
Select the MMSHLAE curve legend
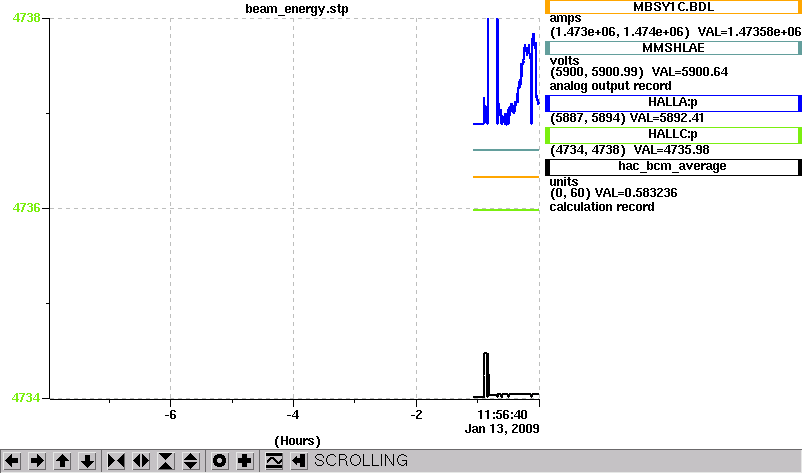pos(673,48)
